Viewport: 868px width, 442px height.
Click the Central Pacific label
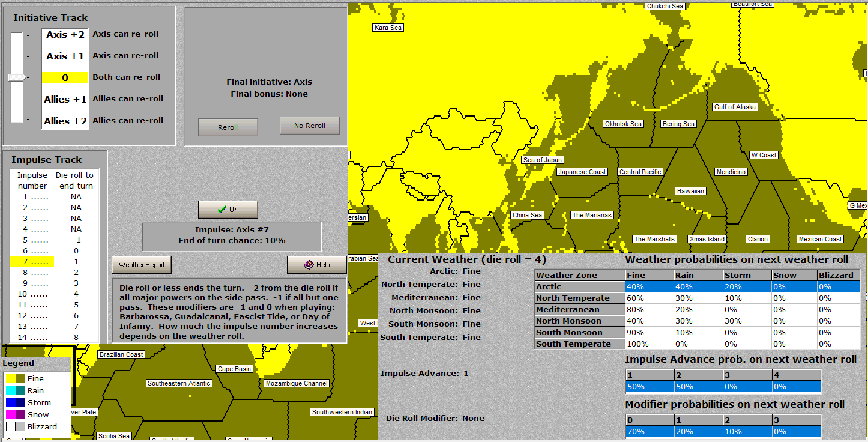pos(640,172)
